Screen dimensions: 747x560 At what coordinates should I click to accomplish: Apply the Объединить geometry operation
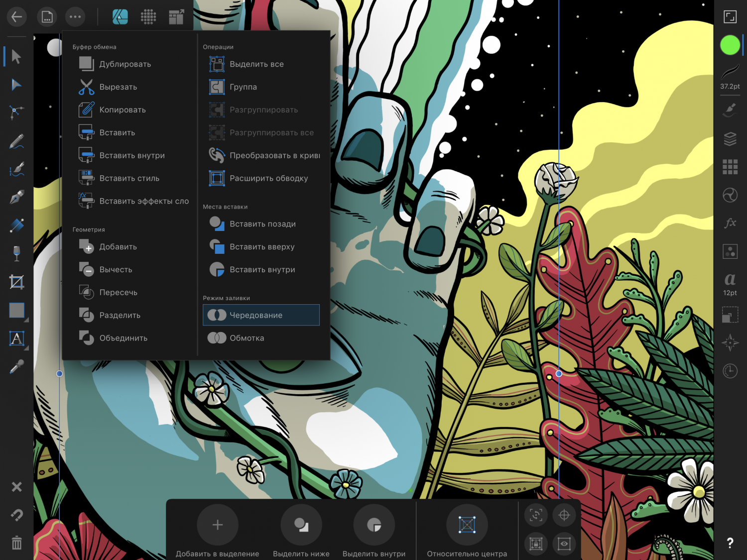130,338
